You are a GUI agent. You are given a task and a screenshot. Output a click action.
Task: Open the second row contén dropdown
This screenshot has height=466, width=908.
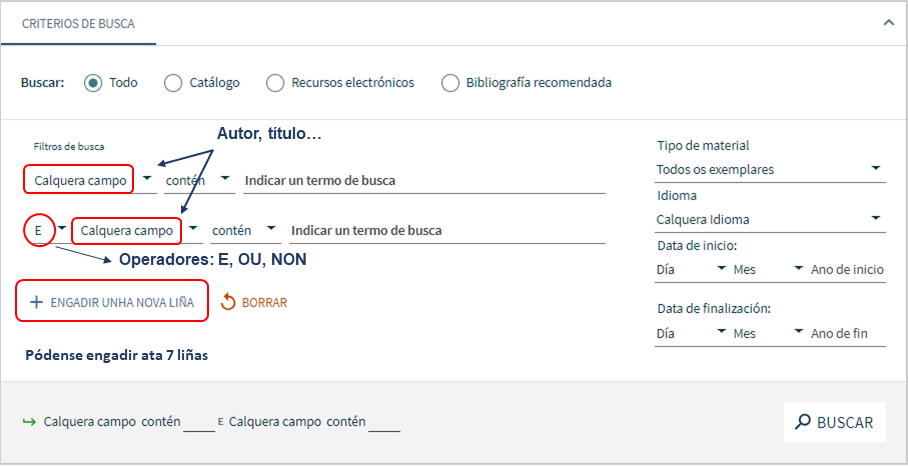click(x=245, y=230)
